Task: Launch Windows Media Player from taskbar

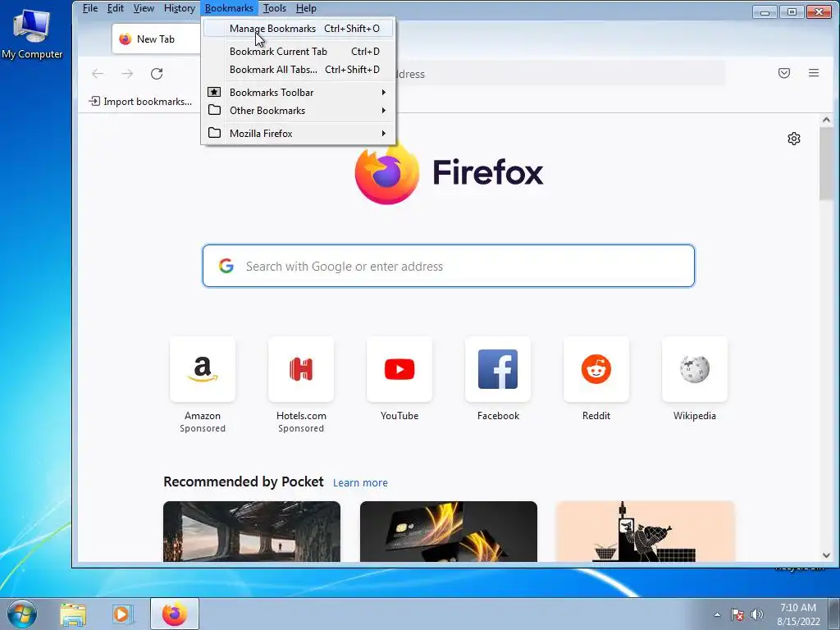Action: pos(121,614)
